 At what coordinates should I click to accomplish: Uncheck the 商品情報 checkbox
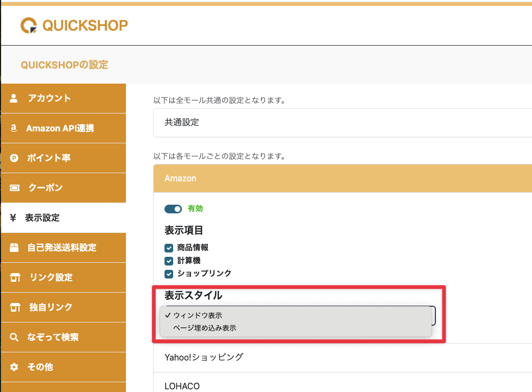pyautogui.click(x=169, y=248)
